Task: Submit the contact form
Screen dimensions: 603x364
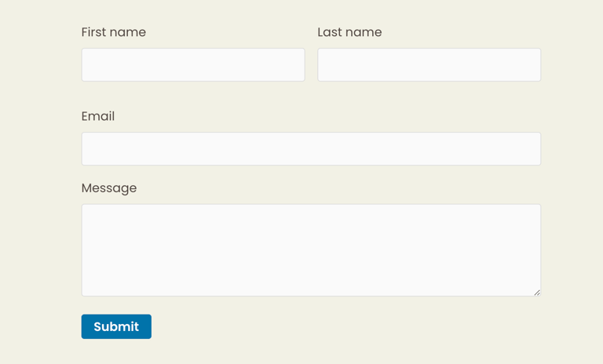Action: [116, 326]
